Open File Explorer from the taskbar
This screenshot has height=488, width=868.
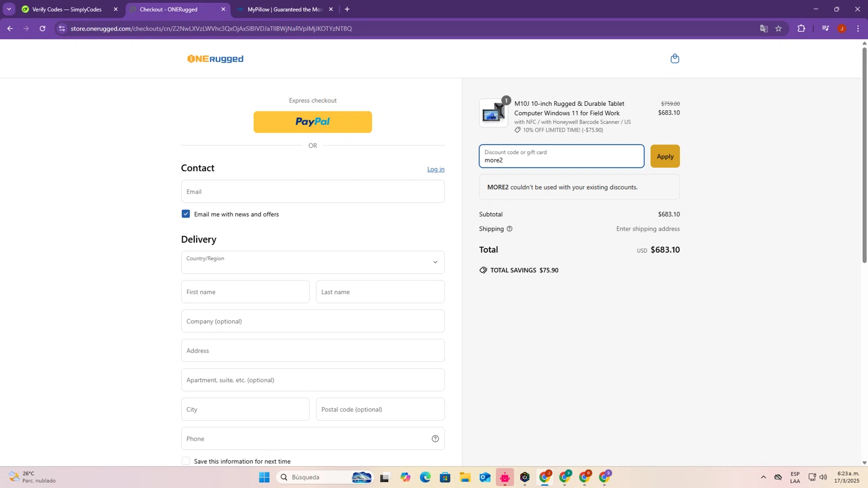(465, 477)
